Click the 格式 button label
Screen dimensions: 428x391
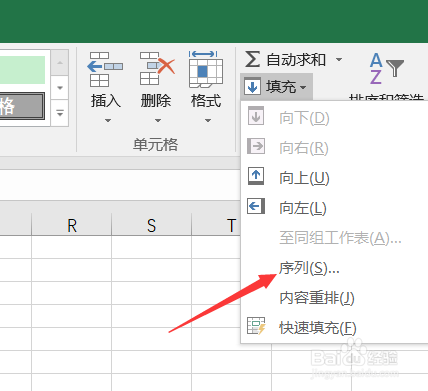(x=206, y=100)
